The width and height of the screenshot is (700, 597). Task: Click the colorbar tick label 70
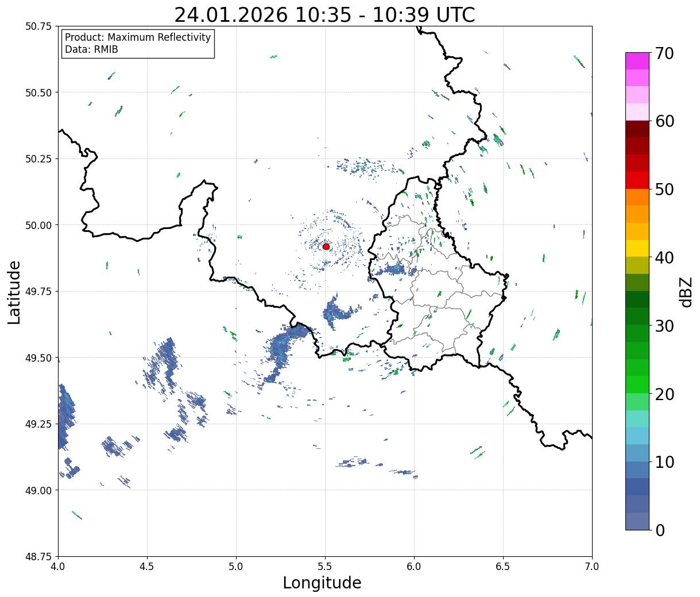(664, 53)
